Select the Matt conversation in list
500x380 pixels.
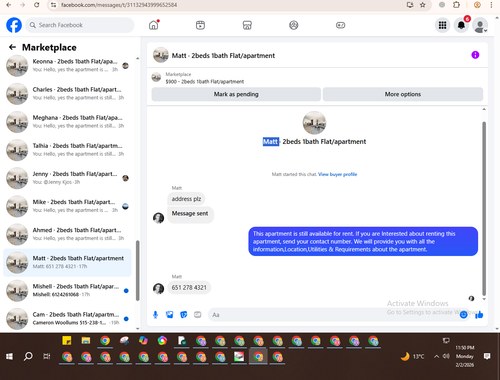click(68, 262)
